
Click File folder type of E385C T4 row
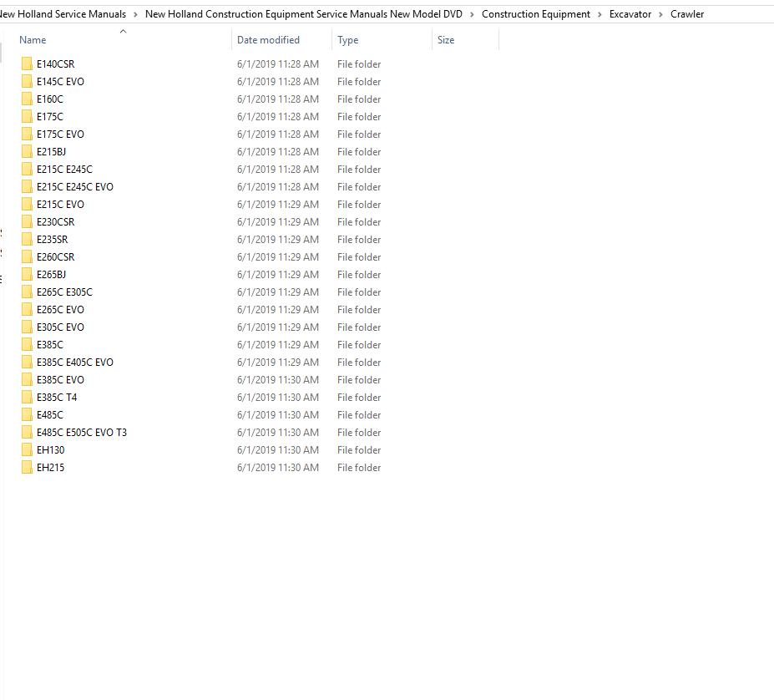click(359, 397)
